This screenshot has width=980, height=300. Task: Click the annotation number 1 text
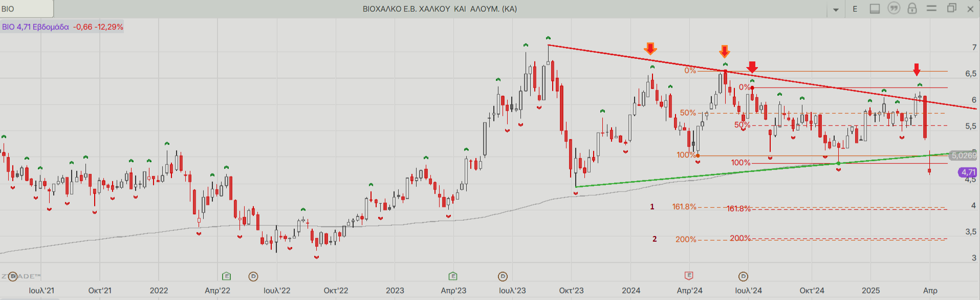click(x=652, y=207)
